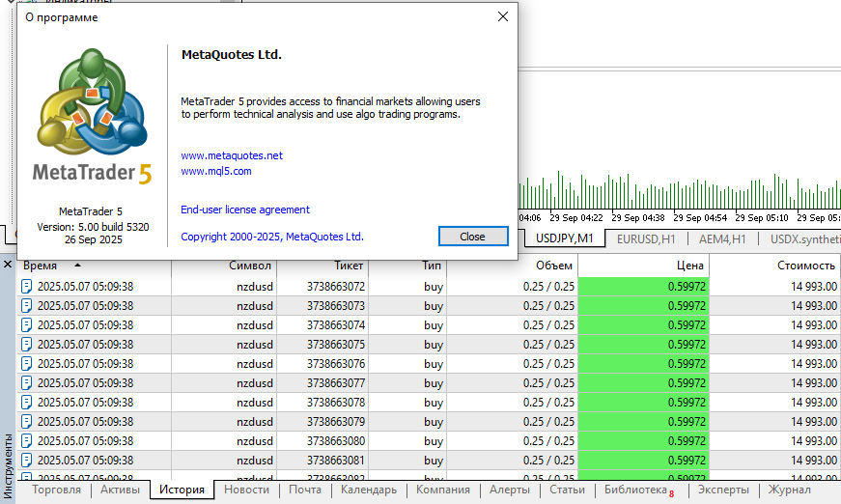Click order icon for ticket 3738663076
This screenshot has width=841, height=504.
pyautogui.click(x=26, y=364)
